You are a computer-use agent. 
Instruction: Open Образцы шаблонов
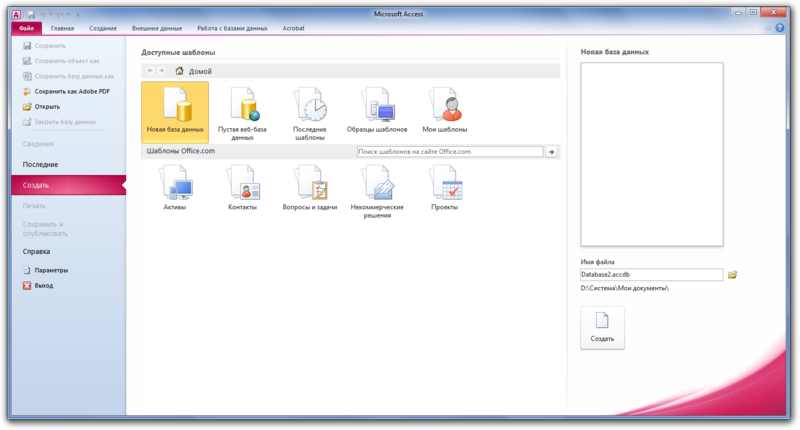(x=377, y=110)
